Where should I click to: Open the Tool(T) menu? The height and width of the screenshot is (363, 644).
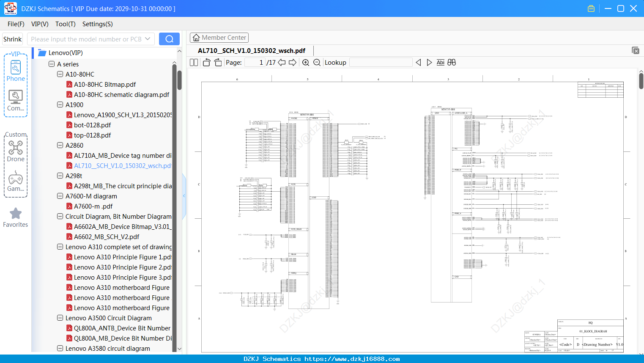(x=65, y=24)
